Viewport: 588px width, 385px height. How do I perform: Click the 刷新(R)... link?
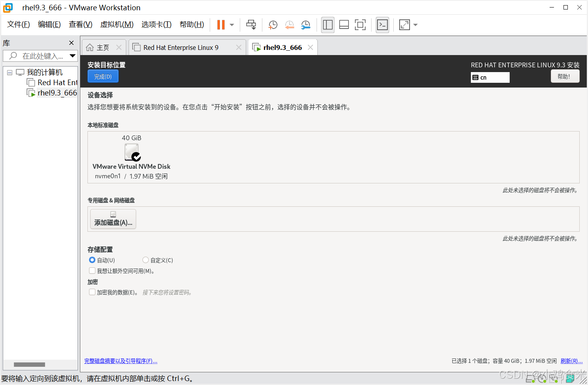coord(571,361)
